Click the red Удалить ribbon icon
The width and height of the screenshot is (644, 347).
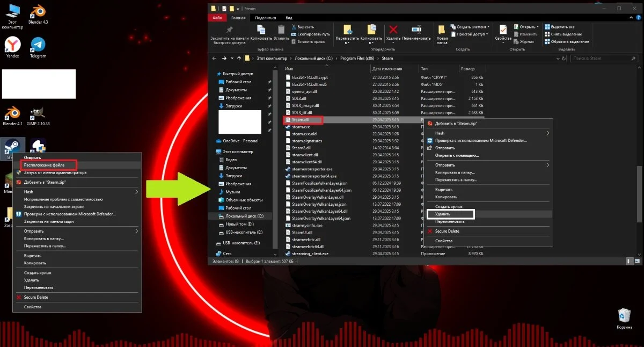coord(393,32)
